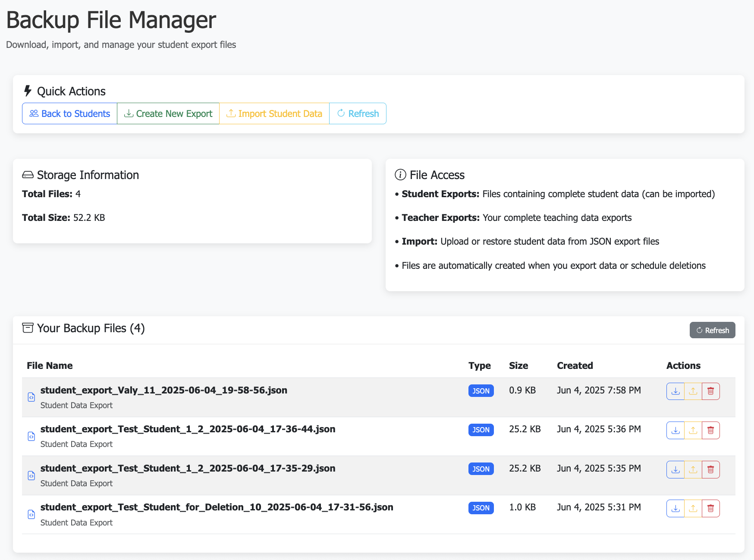Delete the 17-35-29 Test Student export

[711, 469]
